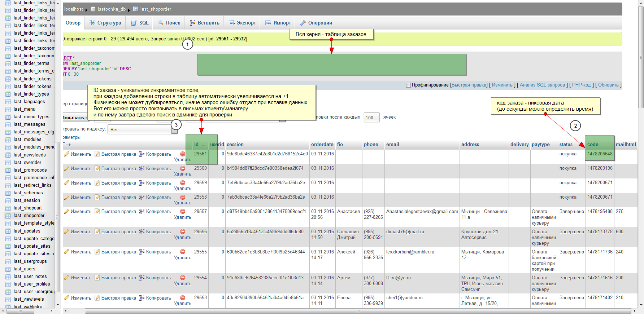This screenshot has height=314, width=644.
Task: Click the red delete icon for row 29560
Action: tap(183, 168)
